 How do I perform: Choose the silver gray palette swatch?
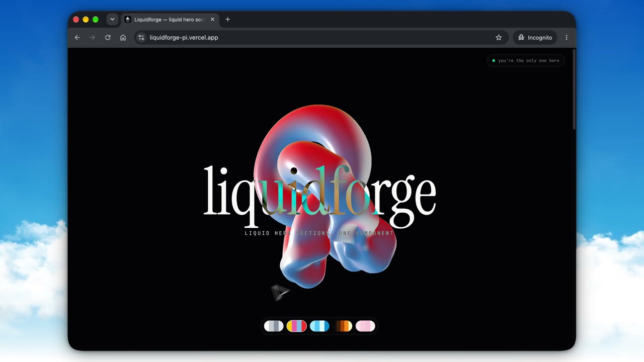point(274,326)
